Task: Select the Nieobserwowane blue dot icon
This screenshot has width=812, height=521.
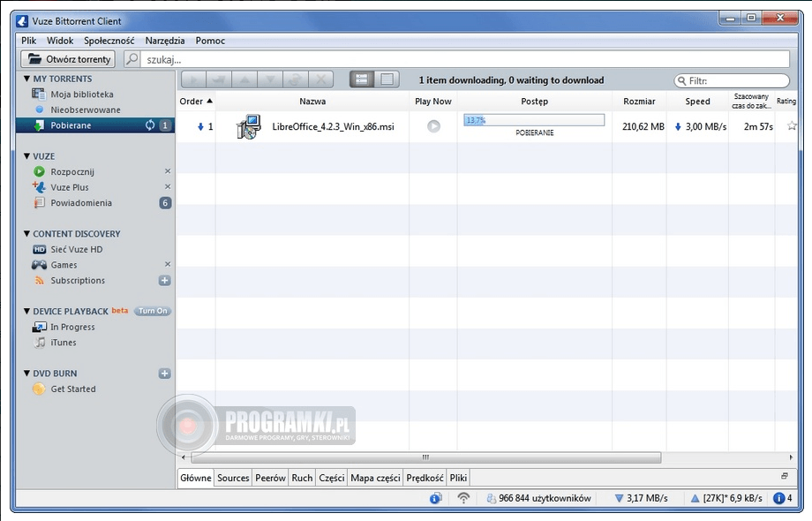Action: pos(40,109)
